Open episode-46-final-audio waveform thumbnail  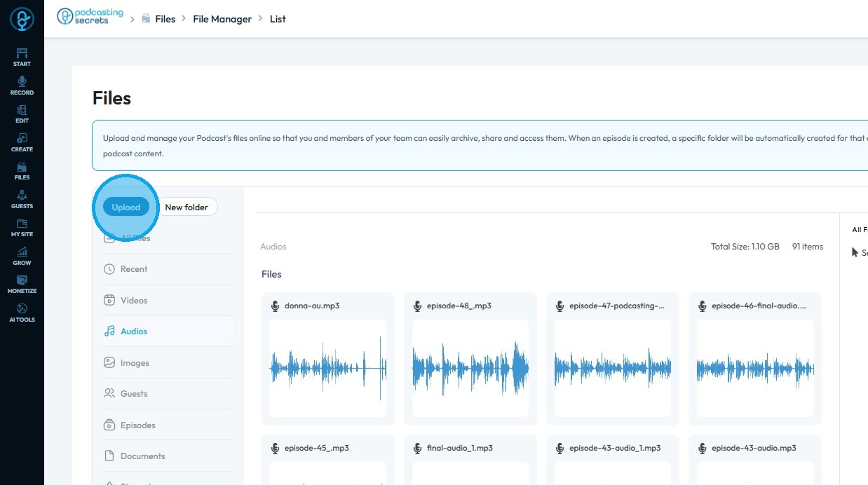click(755, 368)
